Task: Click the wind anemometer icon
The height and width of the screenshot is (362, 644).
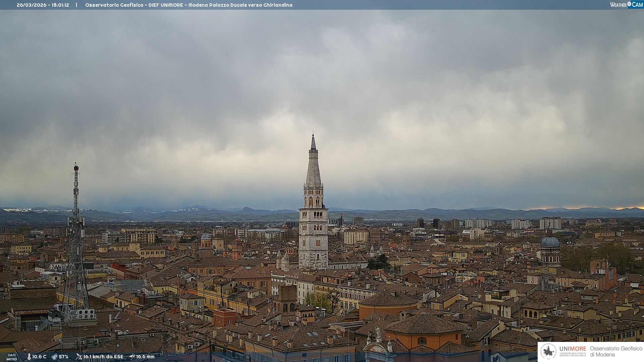Action: [79, 357]
